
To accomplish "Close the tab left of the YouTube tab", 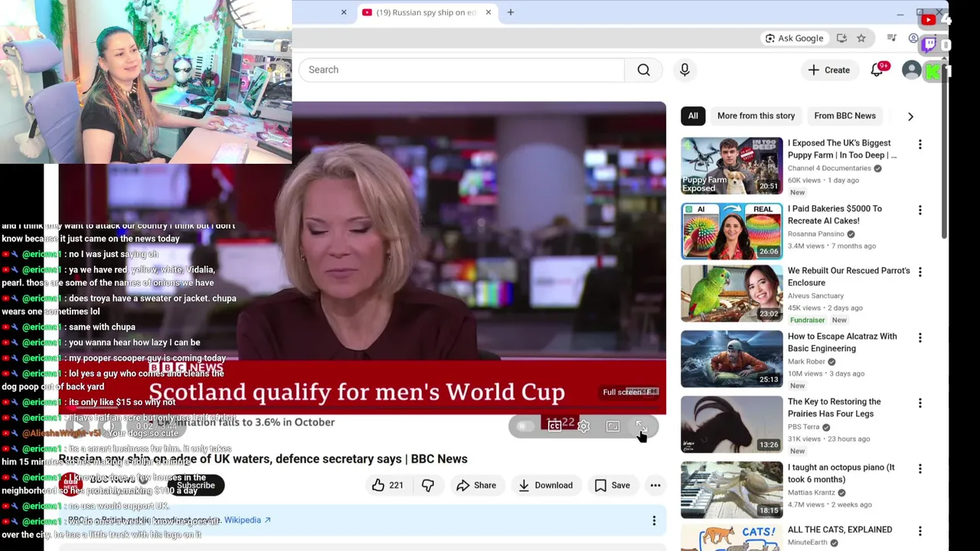I will [344, 12].
